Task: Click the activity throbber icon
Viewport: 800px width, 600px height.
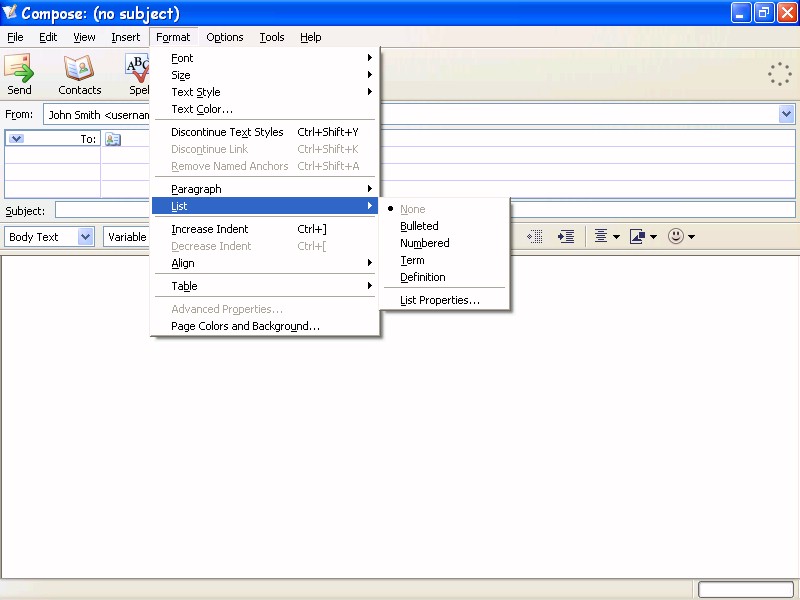Action: tap(780, 74)
